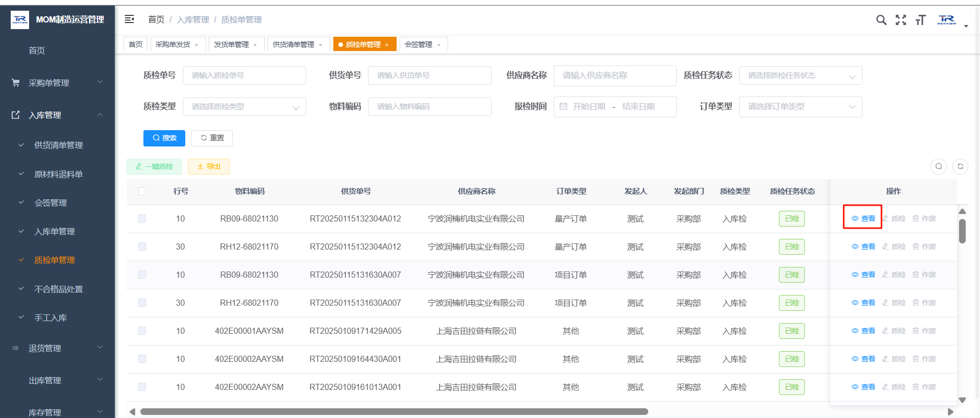Click the 退货管理 sidebar icon
980x418 pixels.
pyautogui.click(x=16, y=348)
